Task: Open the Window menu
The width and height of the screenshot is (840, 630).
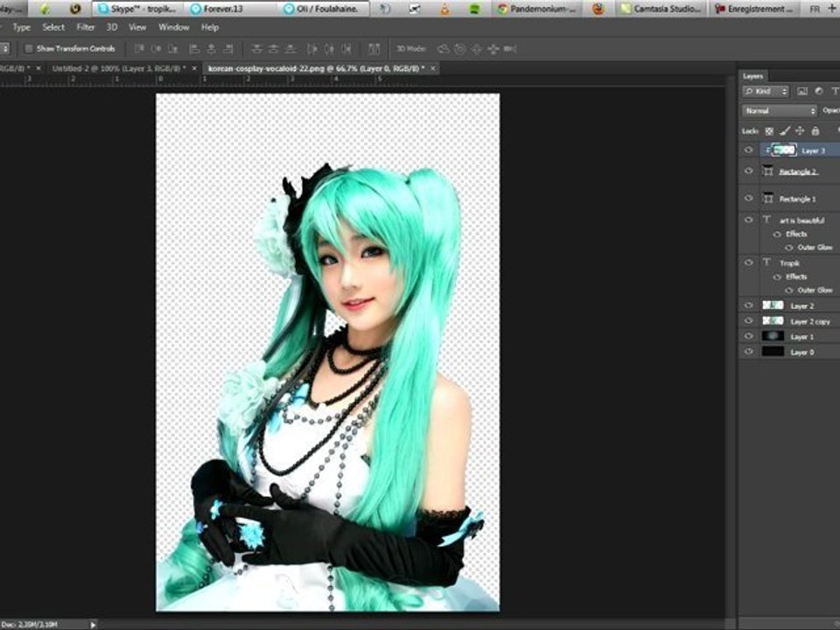Action: coord(173,27)
